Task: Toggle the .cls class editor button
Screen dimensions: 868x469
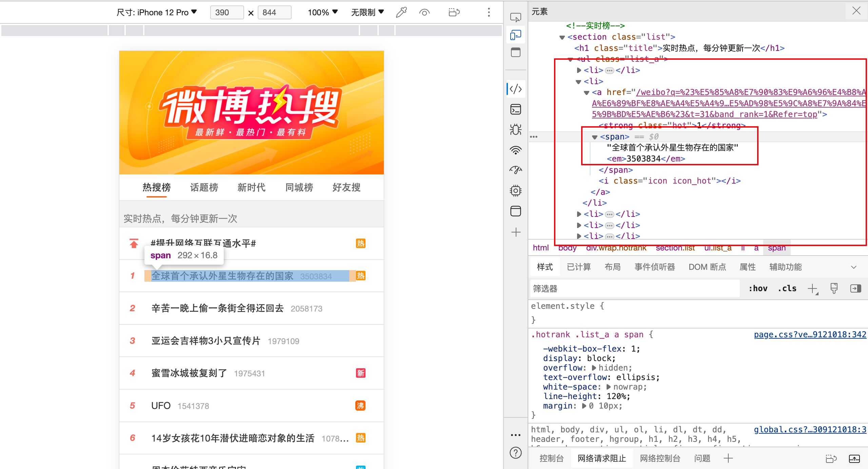Action: [x=787, y=288]
